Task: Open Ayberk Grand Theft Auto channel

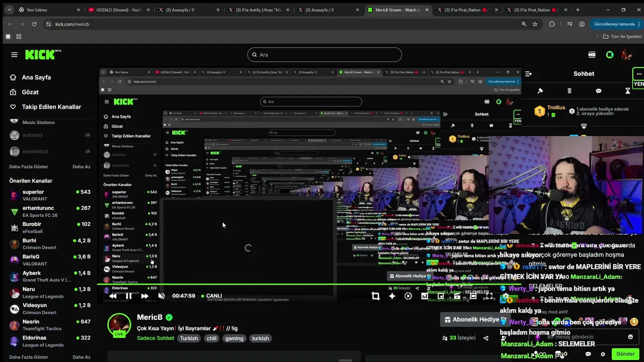Action: pyautogui.click(x=50, y=276)
